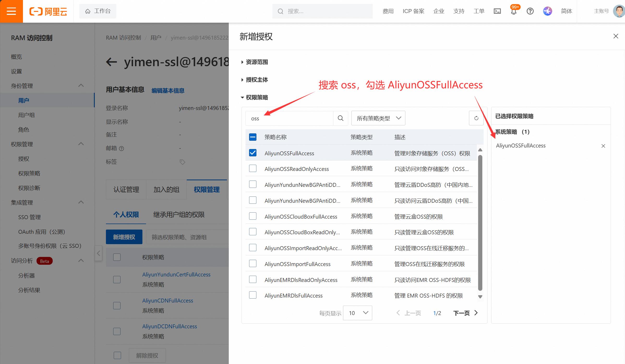Click the Cloud Shell terminal icon
This screenshot has height=364, width=625.
point(497,11)
